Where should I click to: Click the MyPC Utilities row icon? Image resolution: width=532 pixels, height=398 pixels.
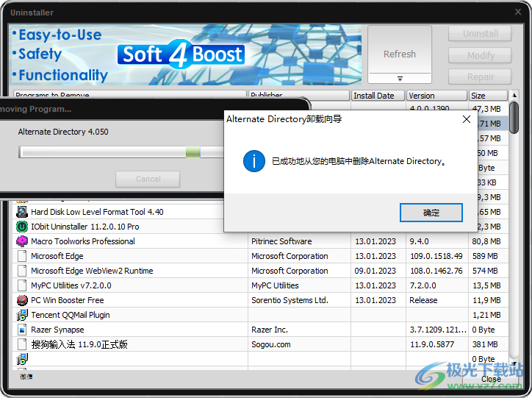point(22,285)
